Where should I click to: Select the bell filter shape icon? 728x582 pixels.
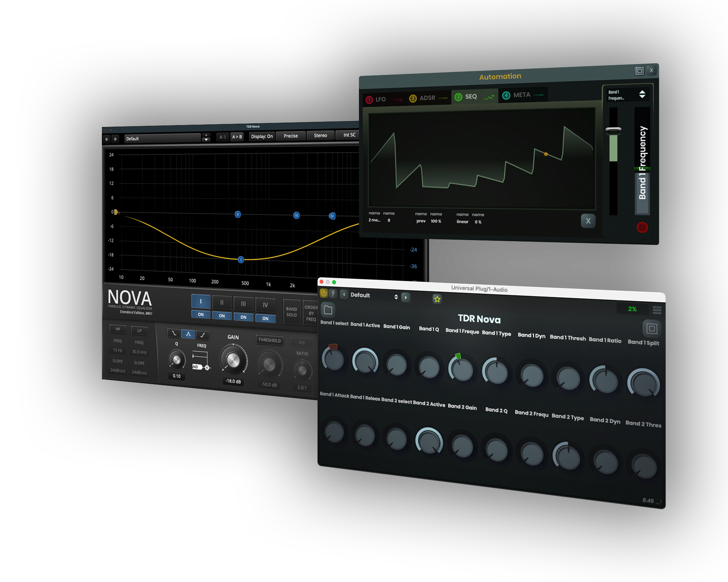[x=188, y=334]
